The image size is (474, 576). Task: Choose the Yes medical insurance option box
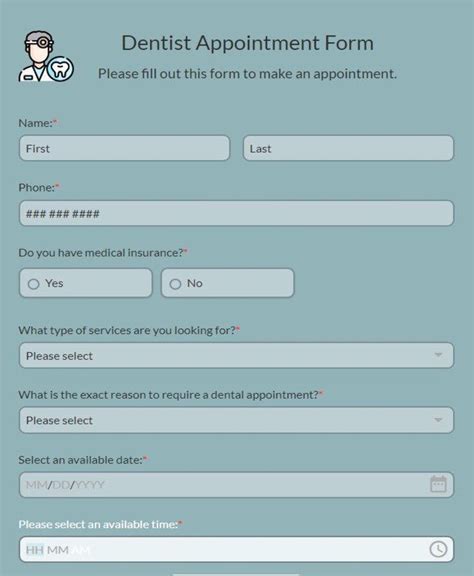tap(86, 283)
